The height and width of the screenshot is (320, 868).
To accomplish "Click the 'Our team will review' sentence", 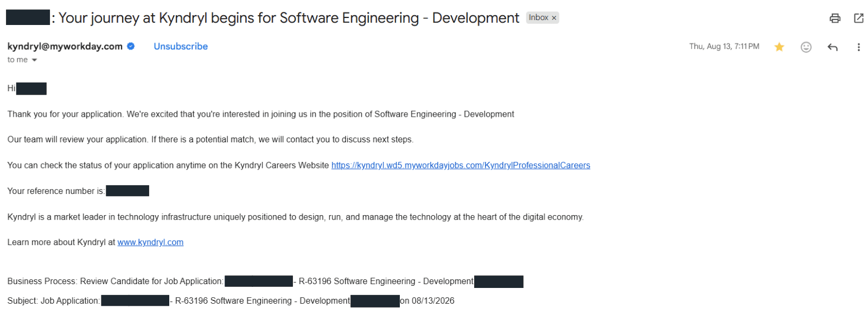I will (210, 140).
